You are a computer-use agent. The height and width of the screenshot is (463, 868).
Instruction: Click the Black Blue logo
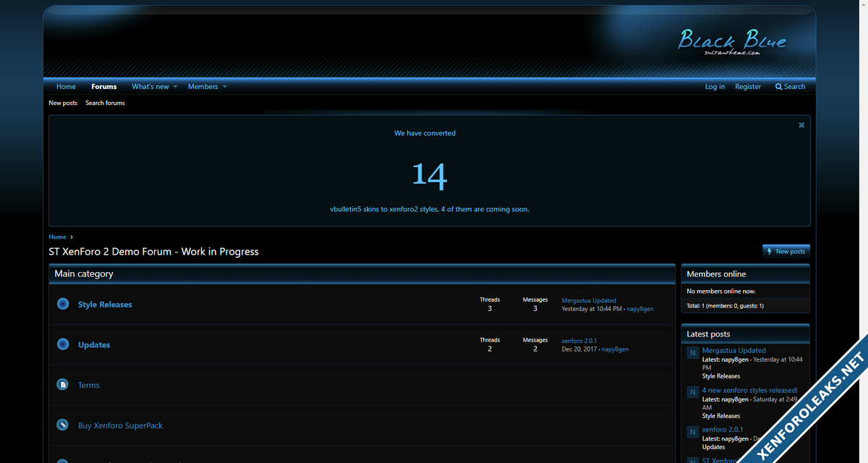click(731, 41)
